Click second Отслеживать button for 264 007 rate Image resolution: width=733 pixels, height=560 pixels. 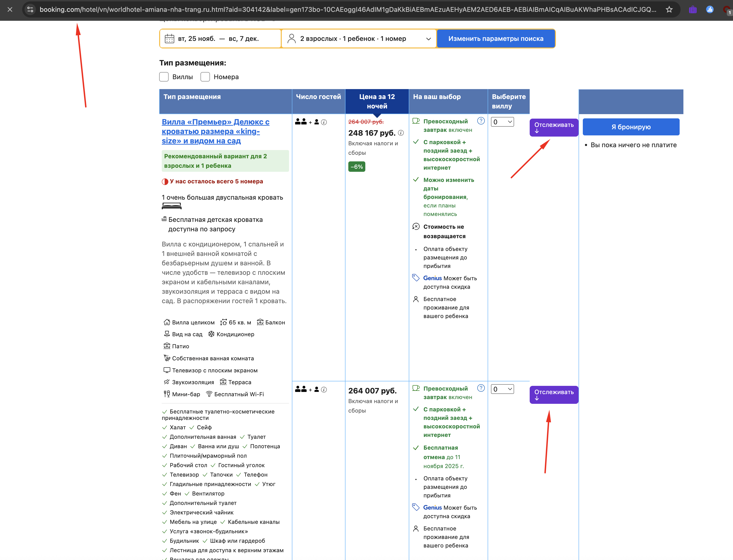click(554, 395)
